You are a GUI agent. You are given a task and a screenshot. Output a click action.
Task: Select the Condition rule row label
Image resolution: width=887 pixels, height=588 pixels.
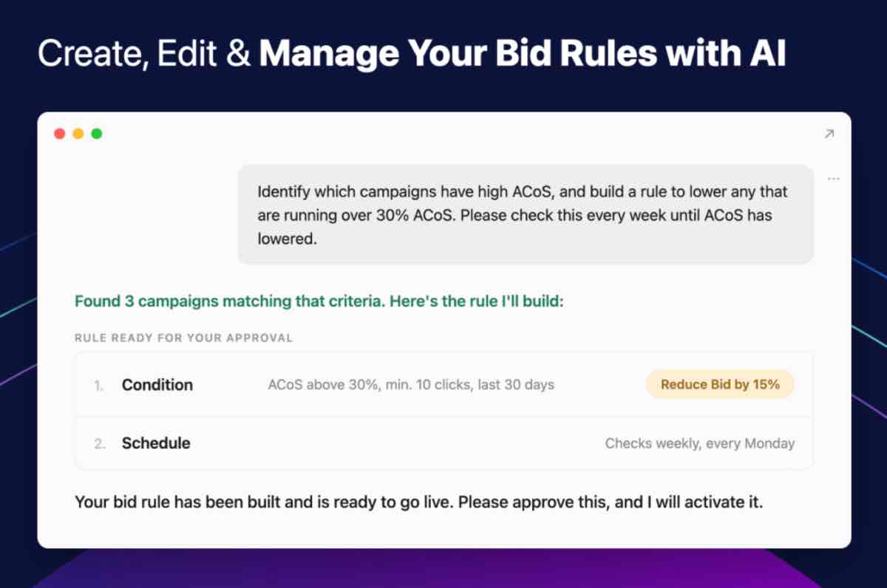(x=157, y=385)
